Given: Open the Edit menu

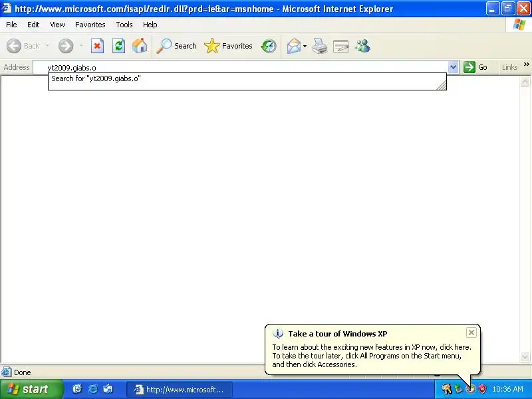Looking at the screenshot, I should point(33,25).
